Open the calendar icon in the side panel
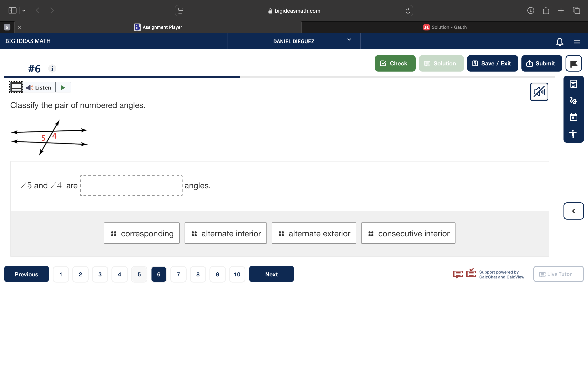Image resolution: width=588 pixels, height=368 pixels. (574, 117)
